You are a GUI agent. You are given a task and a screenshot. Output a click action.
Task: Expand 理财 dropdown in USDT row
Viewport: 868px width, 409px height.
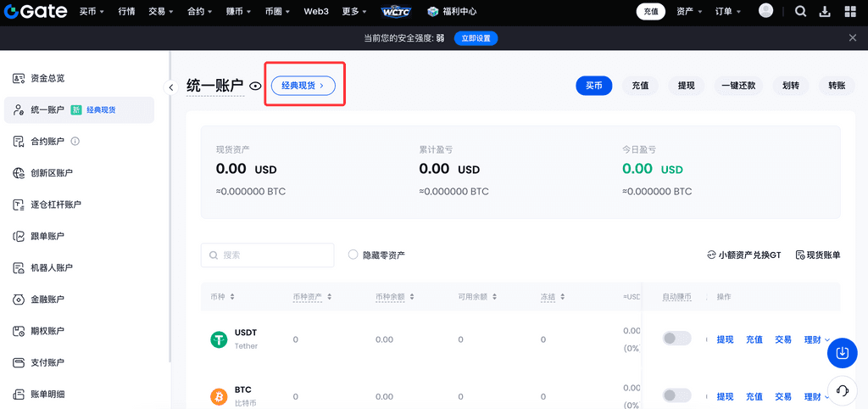click(x=816, y=339)
